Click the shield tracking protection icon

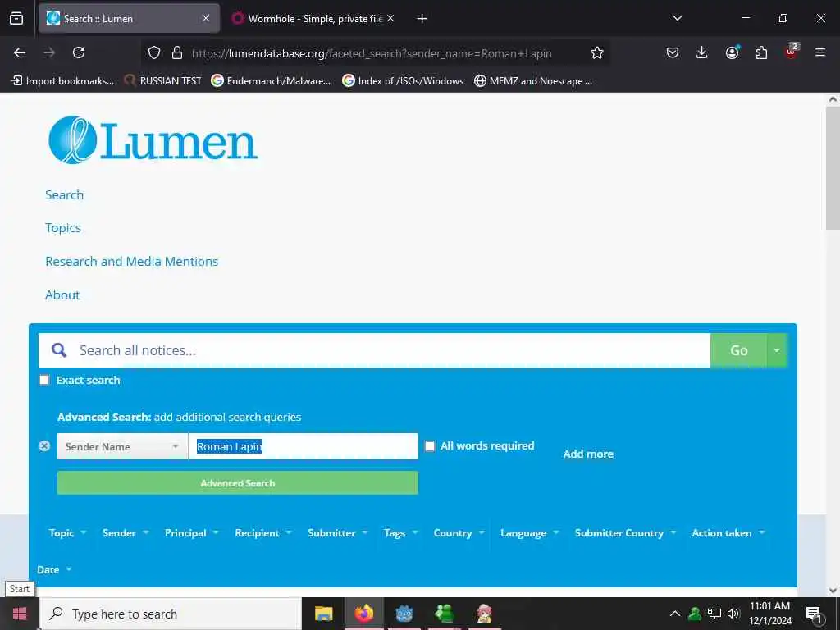(154, 53)
